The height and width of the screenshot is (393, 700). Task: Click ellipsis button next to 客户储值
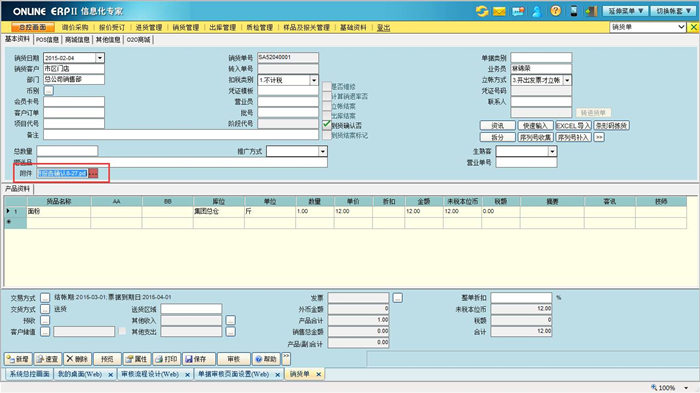(45, 331)
